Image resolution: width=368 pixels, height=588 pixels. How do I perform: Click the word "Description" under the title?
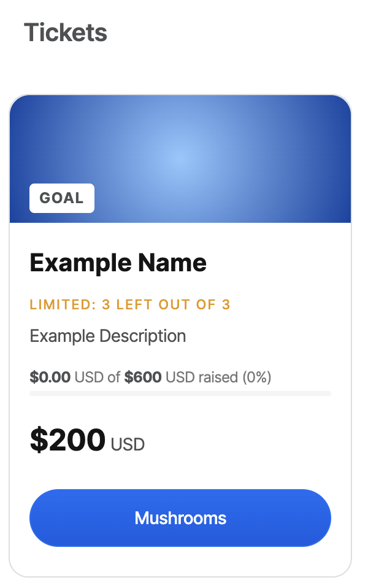click(144, 336)
